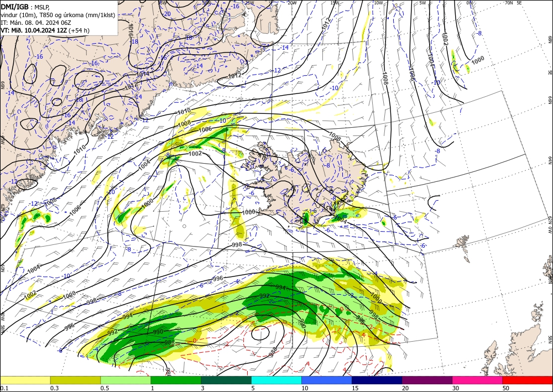Pick the blue 10–15 legend swatch

[327, 380]
